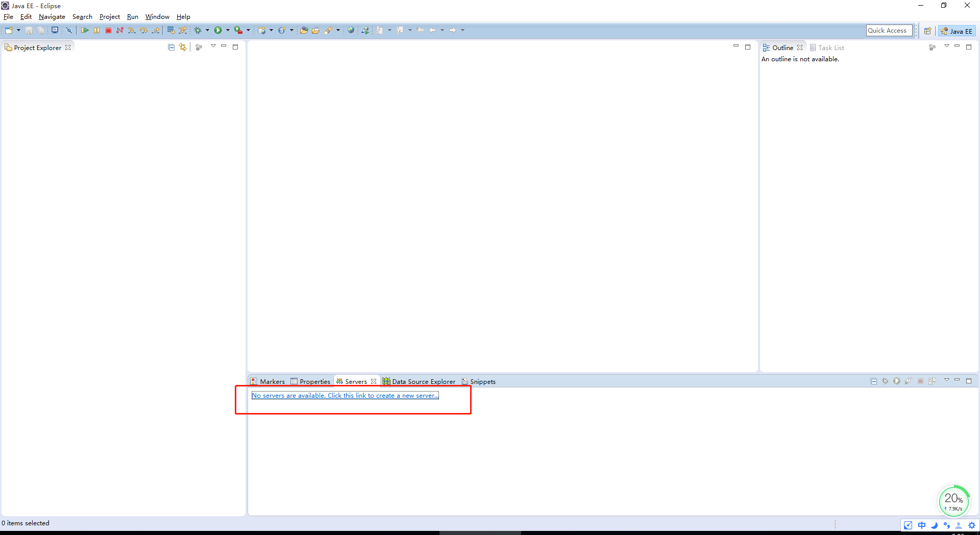Click the create a new server link
The height and width of the screenshot is (535, 980).
click(x=345, y=396)
